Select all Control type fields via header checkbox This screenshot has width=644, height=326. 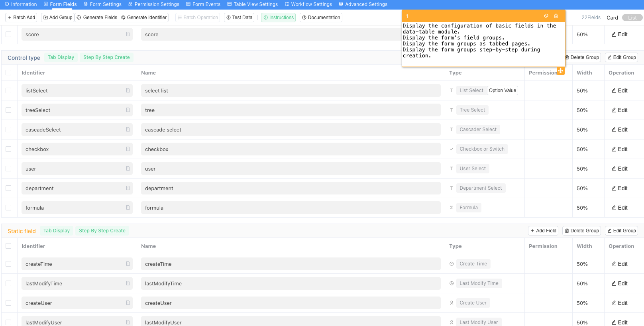(8, 73)
